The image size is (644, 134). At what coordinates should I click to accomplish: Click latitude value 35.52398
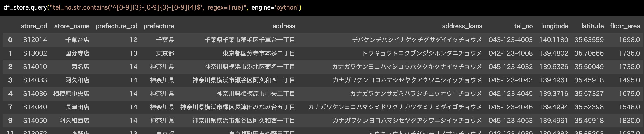tap(589, 107)
